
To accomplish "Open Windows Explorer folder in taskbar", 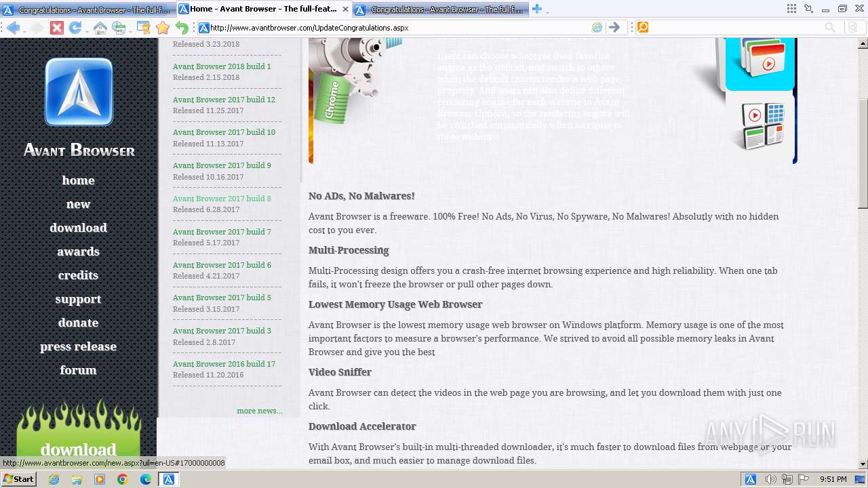I will [x=77, y=479].
